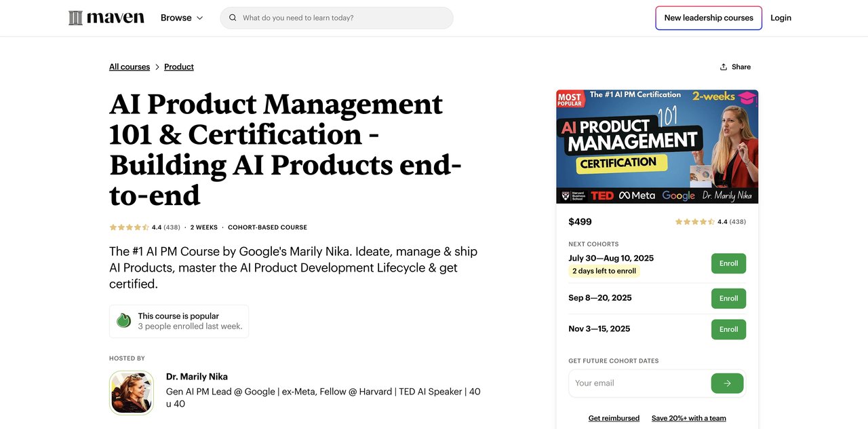This screenshot has width=868, height=429.
Task: Open the Get reimbursed link
Action: 614,418
